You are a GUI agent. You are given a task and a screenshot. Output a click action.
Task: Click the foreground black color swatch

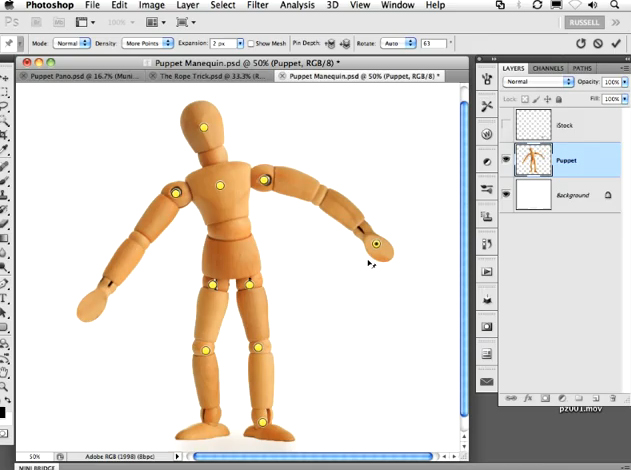pyautogui.click(x=3, y=411)
